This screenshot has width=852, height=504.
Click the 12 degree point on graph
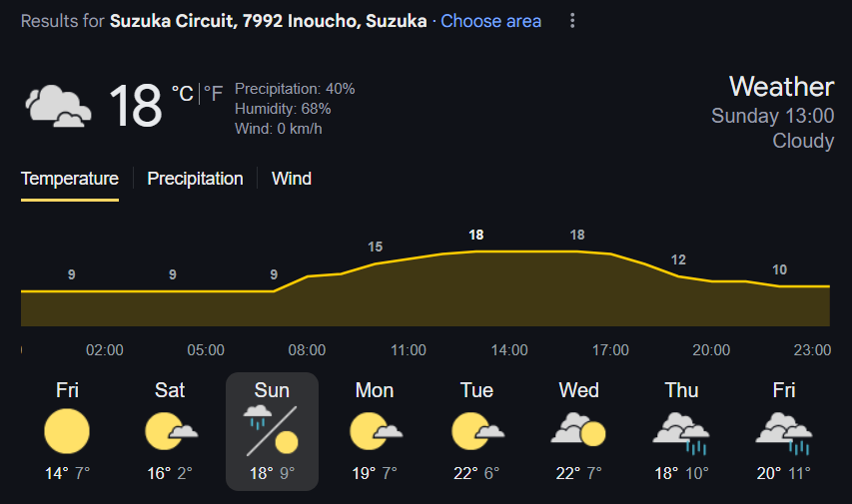pos(678,260)
